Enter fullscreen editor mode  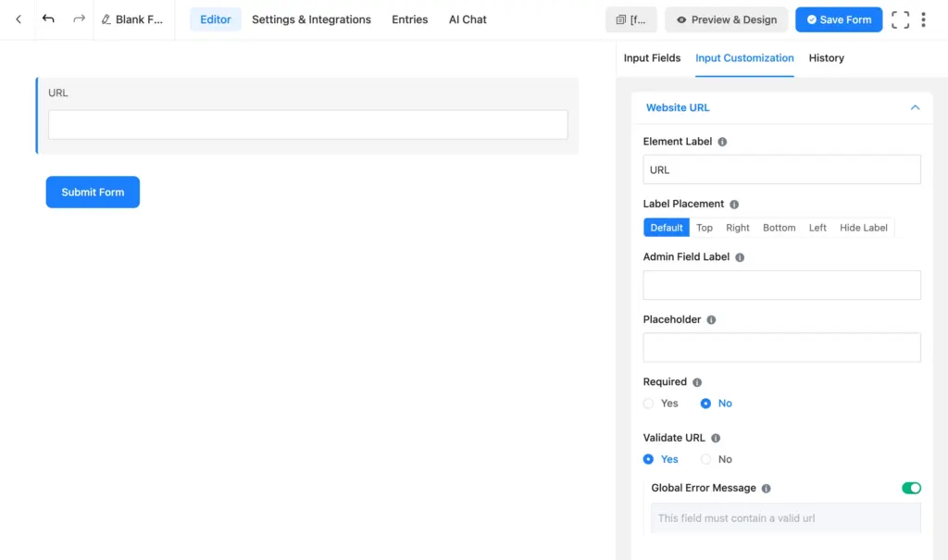(900, 19)
